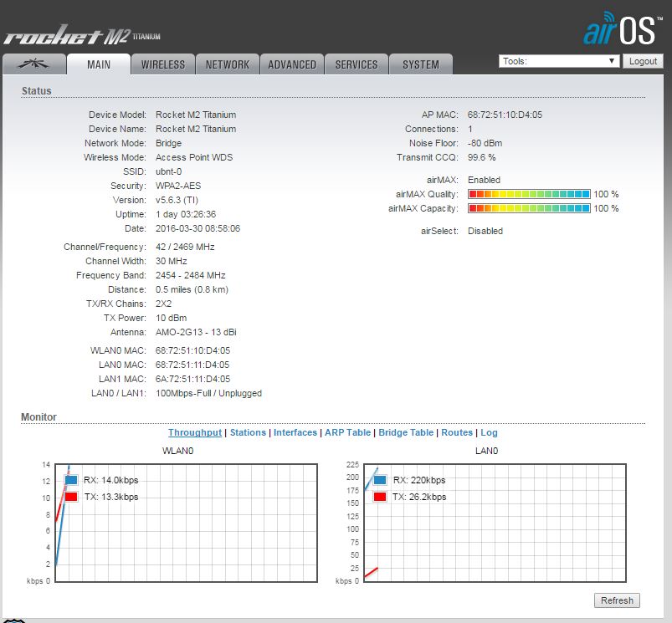Click the Logout button

643,61
